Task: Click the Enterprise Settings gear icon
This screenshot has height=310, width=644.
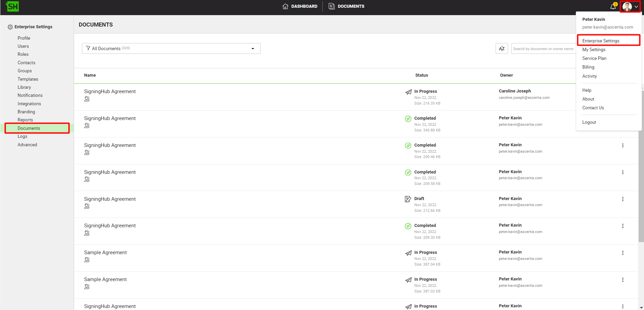Action: [x=10, y=27]
